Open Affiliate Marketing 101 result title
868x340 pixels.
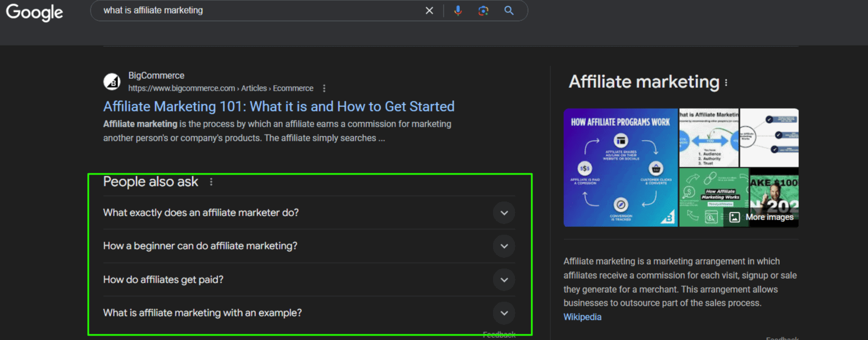click(x=278, y=106)
